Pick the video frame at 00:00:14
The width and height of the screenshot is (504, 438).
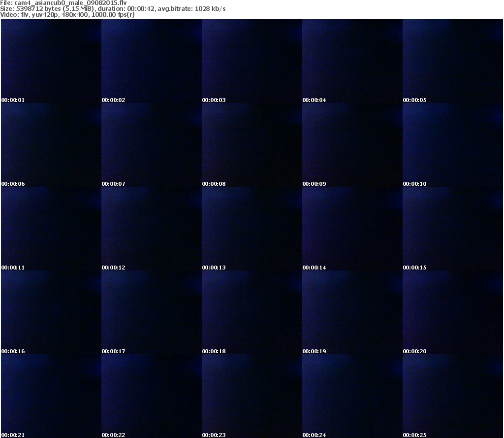tap(352, 229)
